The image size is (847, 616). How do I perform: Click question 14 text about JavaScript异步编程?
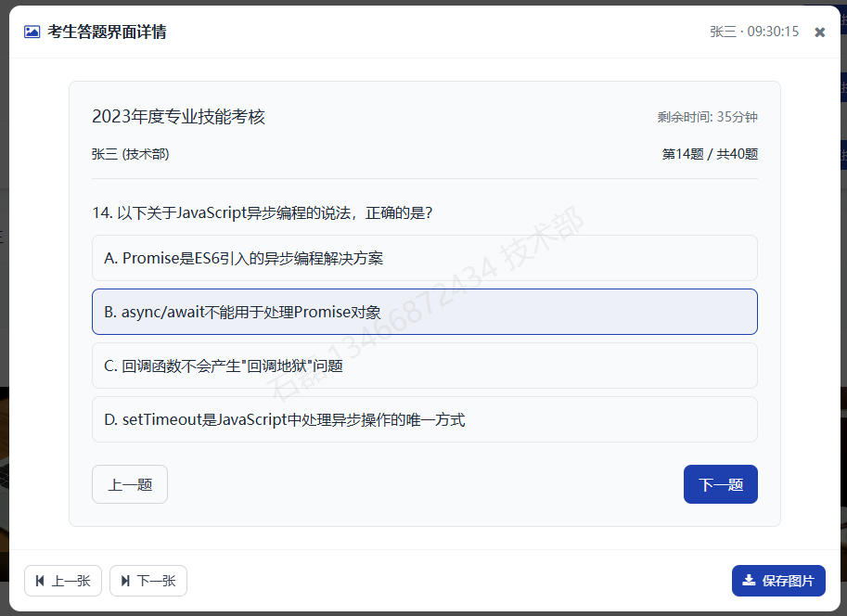click(263, 212)
